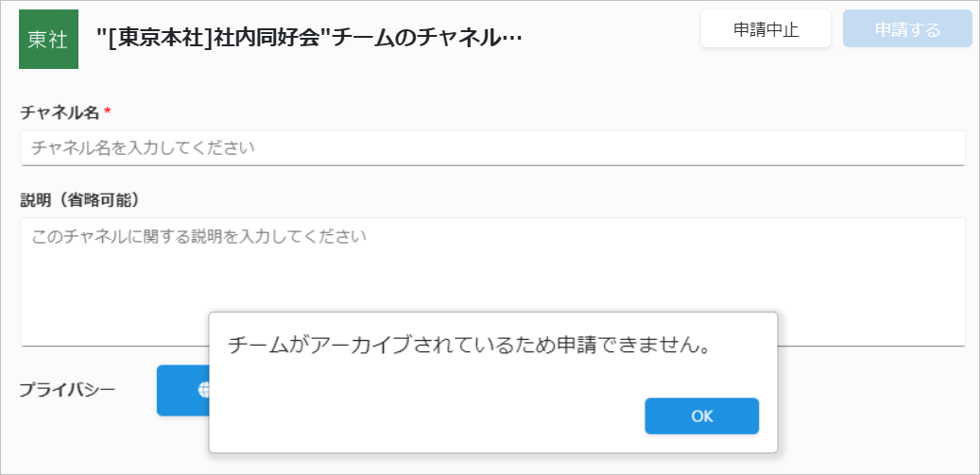Submit using the 申請する button
The width and height of the screenshot is (980, 475).
pyautogui.click(x=907, y=29)
